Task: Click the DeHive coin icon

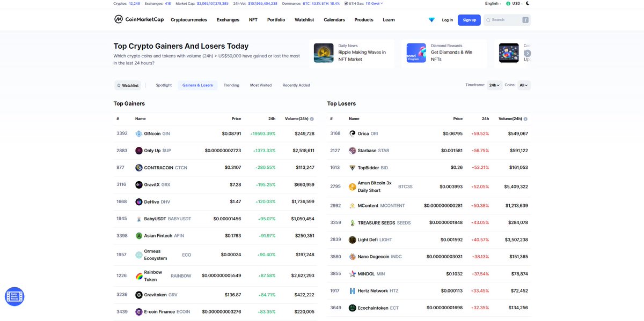Action: pos(139,202)
